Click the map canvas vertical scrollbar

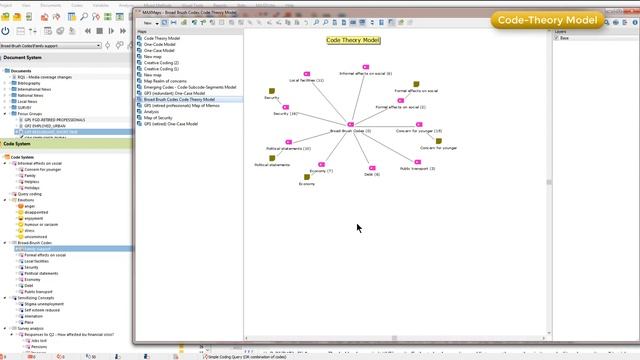pos(549,182)
